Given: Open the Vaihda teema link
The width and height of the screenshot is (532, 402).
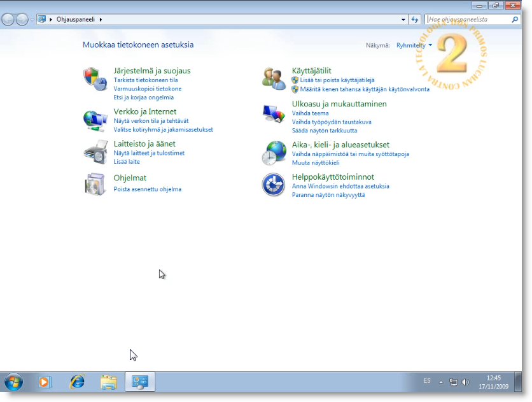Looking at the screenshot, I should point(310,113).
